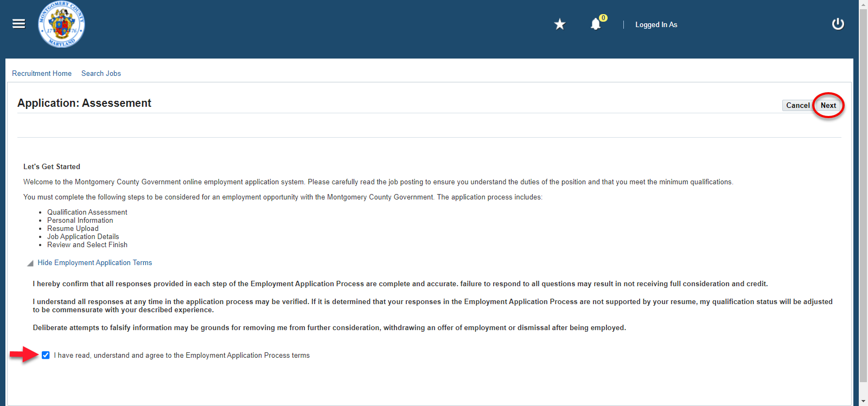This screenshot has height=406, width=868.
Task: Proceed by clicking Next
Action: coord(828,105)
